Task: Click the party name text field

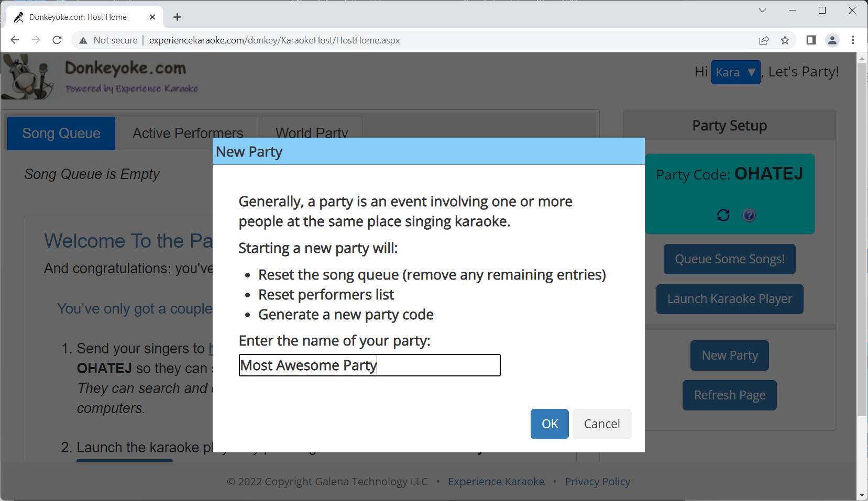Action: 369,365
